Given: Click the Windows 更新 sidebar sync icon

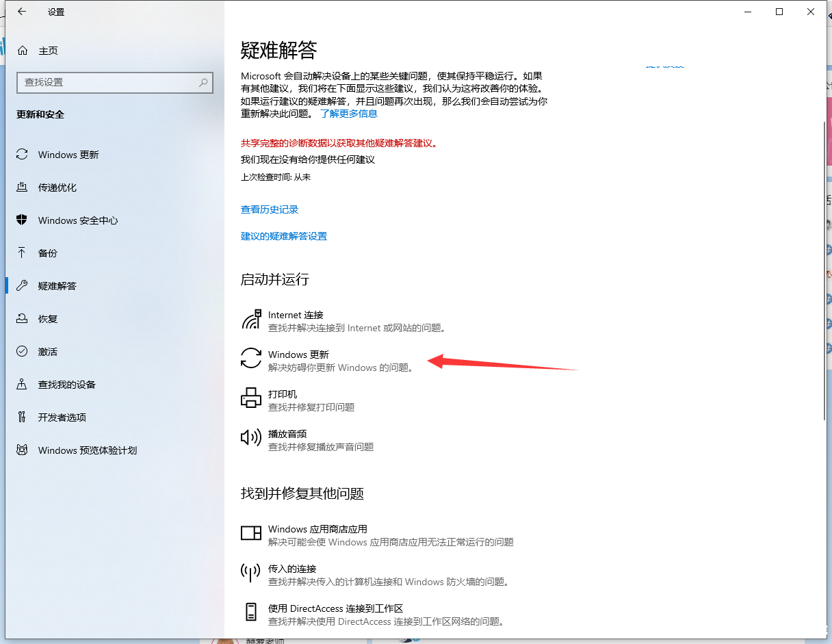Looking at the screenshot, I should [x=23, y=155].
